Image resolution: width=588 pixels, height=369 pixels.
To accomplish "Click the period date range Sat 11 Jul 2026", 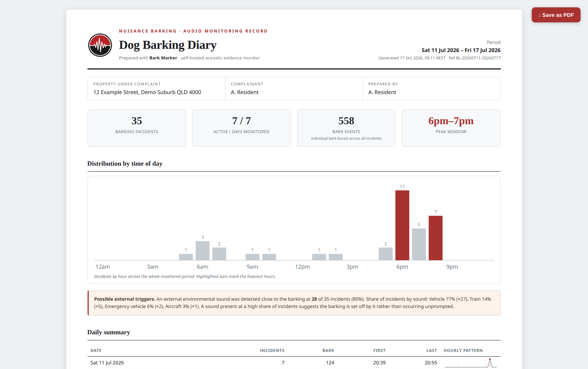I will 461,50.
